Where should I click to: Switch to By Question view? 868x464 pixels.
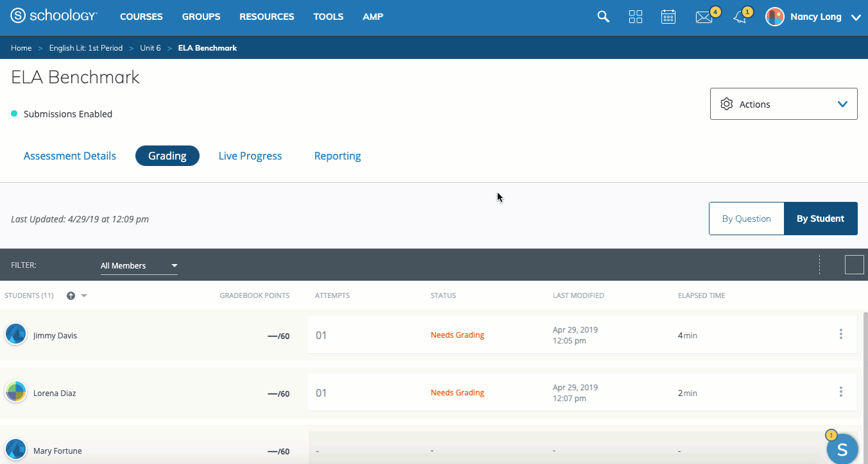(746, 219)
